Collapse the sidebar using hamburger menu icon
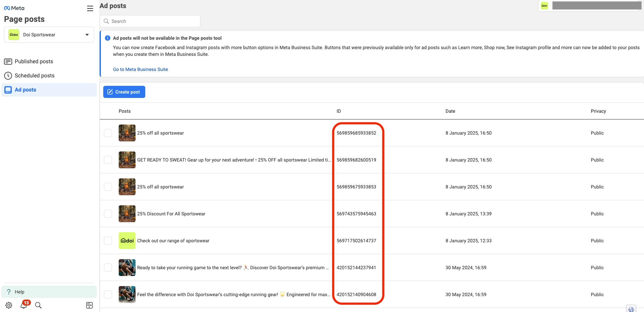 90,8
